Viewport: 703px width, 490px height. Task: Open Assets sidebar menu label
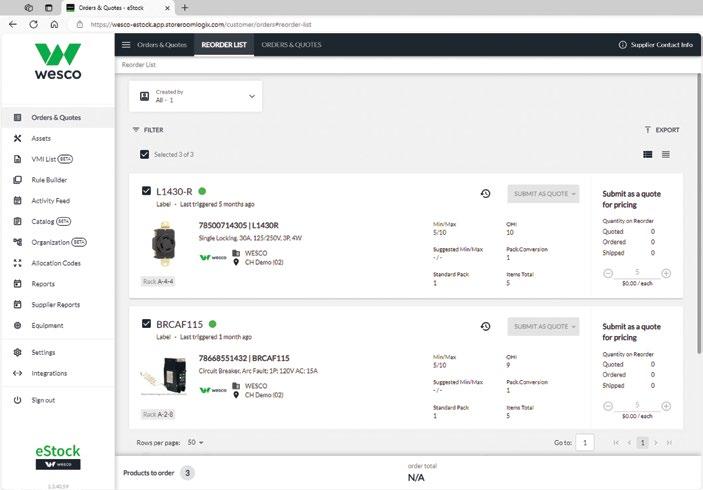coord(41,139)
